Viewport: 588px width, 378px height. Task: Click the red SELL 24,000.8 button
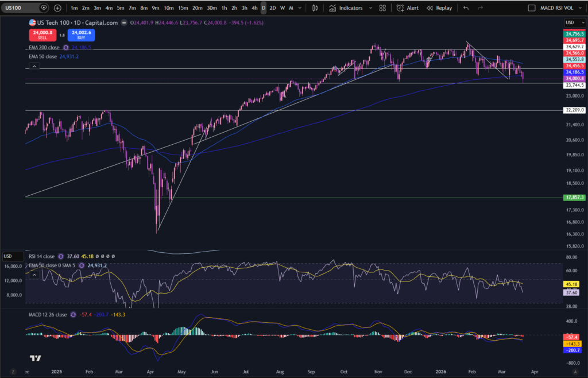click(x=42, y=35)
